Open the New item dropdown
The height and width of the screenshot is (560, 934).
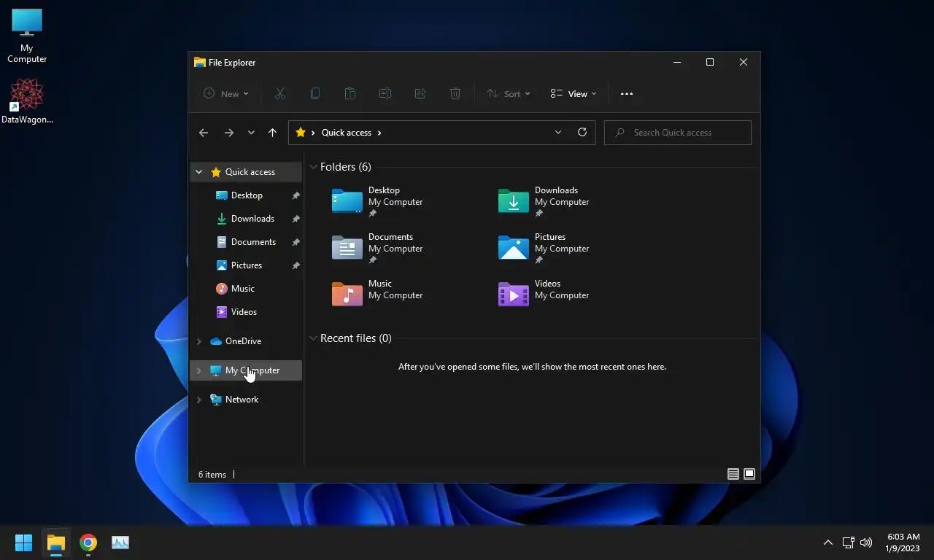pos(226,93)
